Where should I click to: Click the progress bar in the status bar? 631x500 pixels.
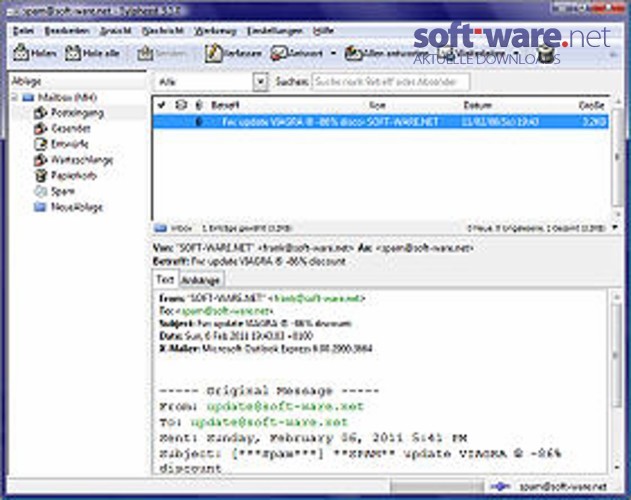(x=437, y=486)
